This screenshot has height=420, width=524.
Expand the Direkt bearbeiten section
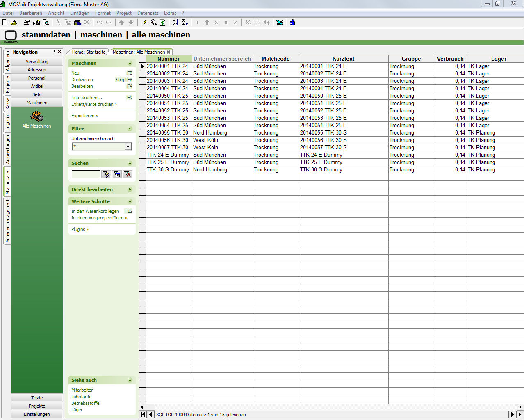tap(130, 189)
